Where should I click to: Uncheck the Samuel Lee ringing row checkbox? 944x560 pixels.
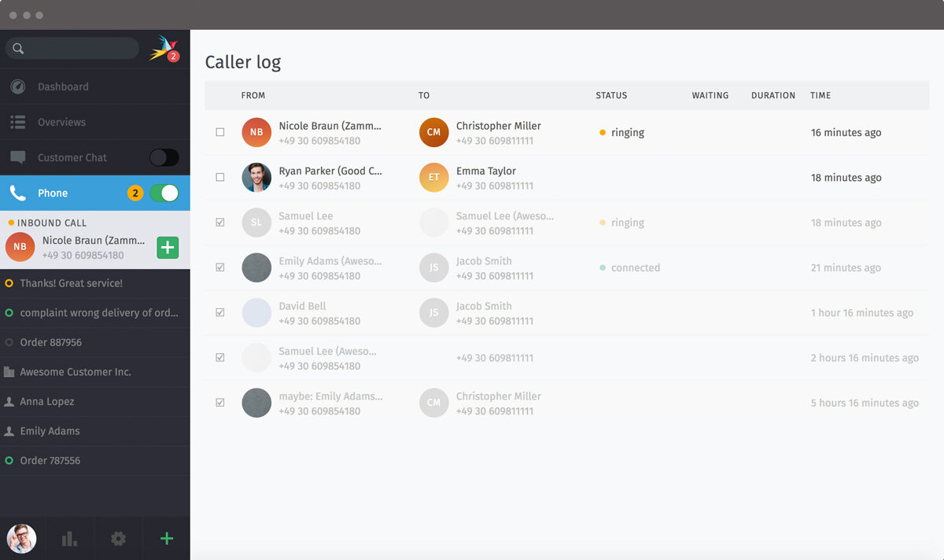(220, 223)
